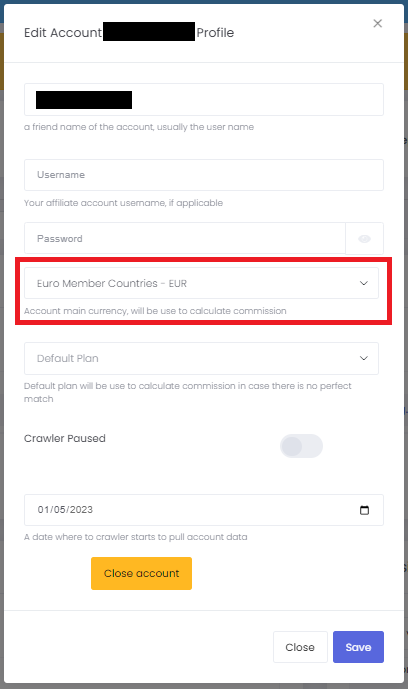This screenshot has width=408, height=689.
Task: Click the Crawler Paused label
Action: (x=65, y=438)
